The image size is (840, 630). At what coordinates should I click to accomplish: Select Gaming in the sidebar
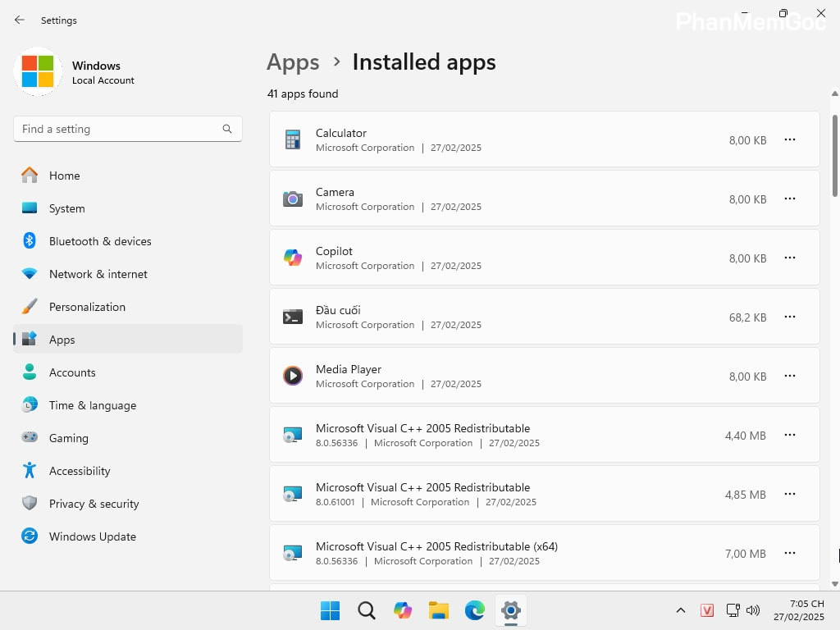coord(68,438)
